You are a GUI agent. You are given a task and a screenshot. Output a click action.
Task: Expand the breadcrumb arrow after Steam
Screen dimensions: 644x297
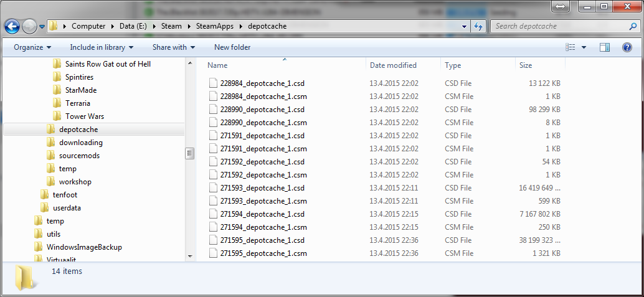point(188,26)
